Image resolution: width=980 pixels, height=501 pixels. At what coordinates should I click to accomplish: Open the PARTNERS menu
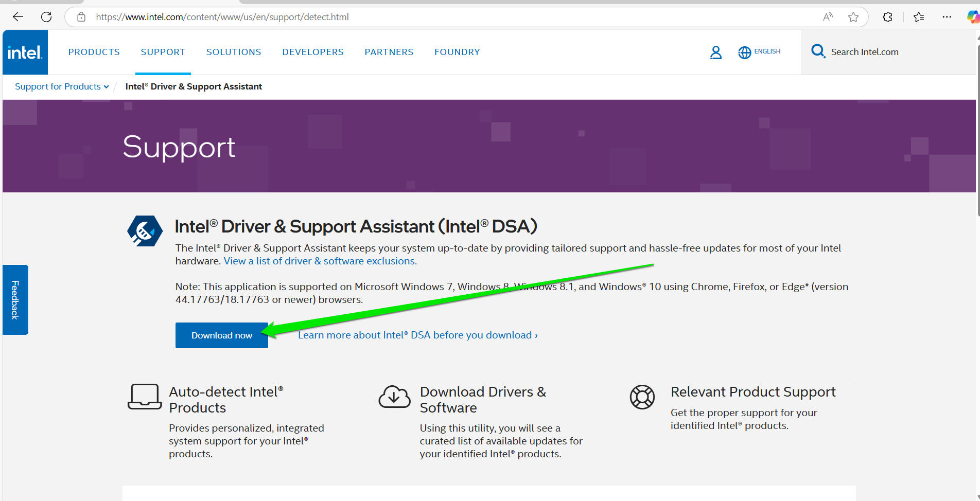(x=389, y=52)
